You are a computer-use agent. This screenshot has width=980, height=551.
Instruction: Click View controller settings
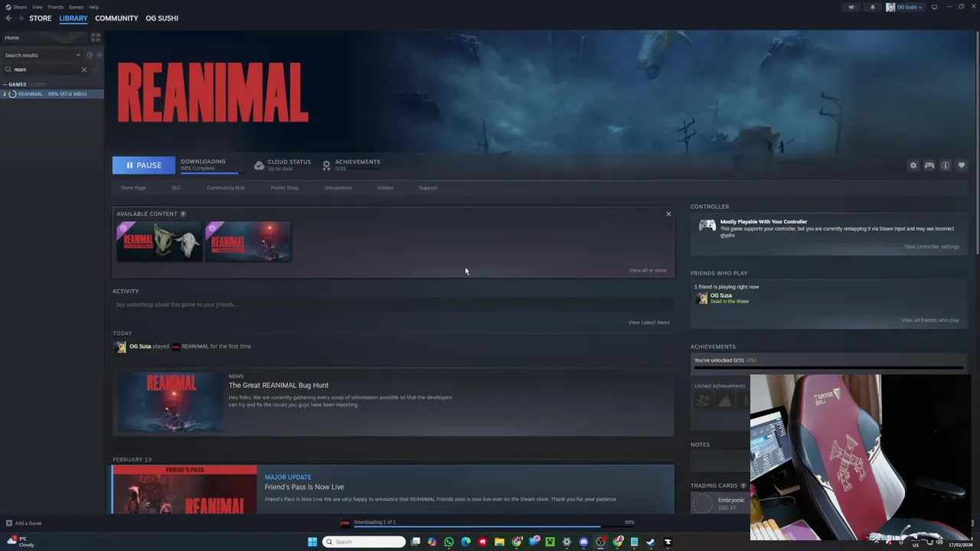[932, 246]
